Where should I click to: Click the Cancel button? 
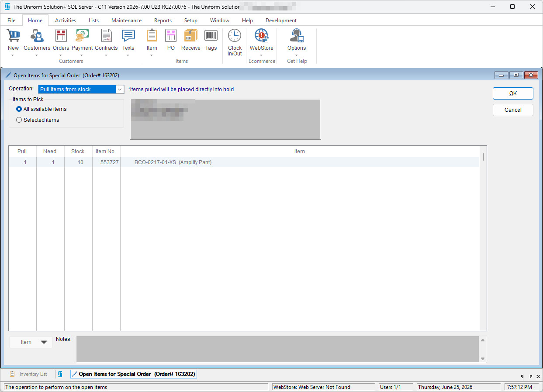click(513, 110)
